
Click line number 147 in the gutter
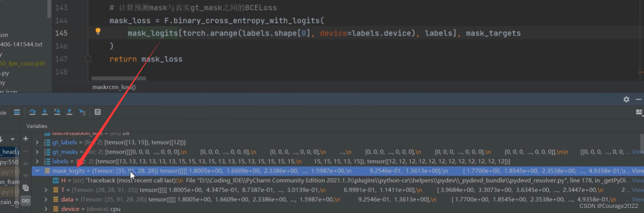(x=61, y=59)
